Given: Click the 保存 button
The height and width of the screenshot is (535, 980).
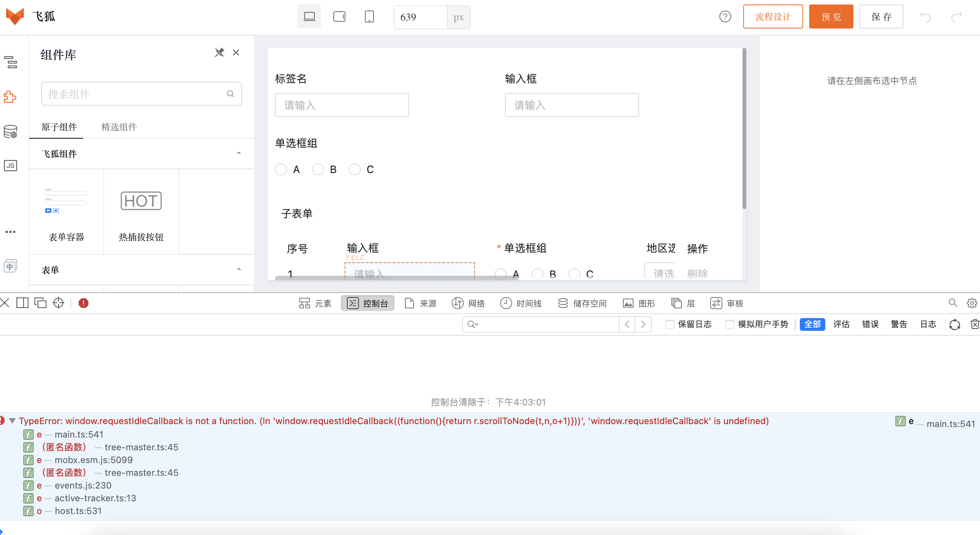Looking at the screenshot, I should (x=881, y=16).
